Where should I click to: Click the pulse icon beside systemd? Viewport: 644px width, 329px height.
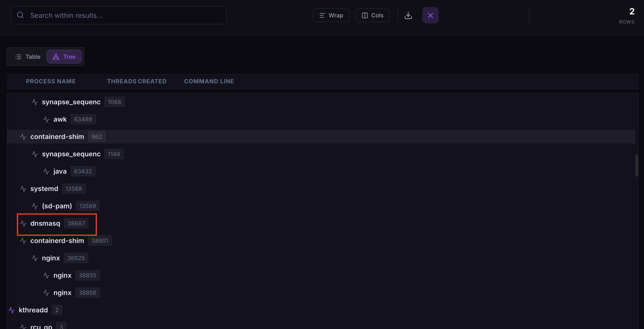coord(23,189)
